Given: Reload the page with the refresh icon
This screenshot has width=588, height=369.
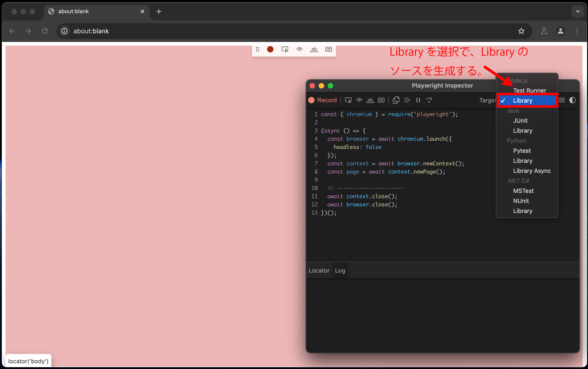Looking at the screenshot, I should [45, 31].
